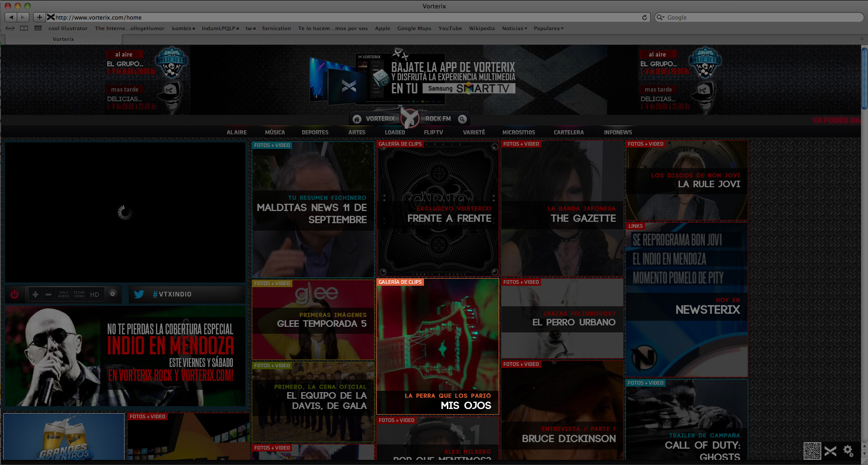Show bookmarks with the open book icon
868x465 pixels.
24,28
